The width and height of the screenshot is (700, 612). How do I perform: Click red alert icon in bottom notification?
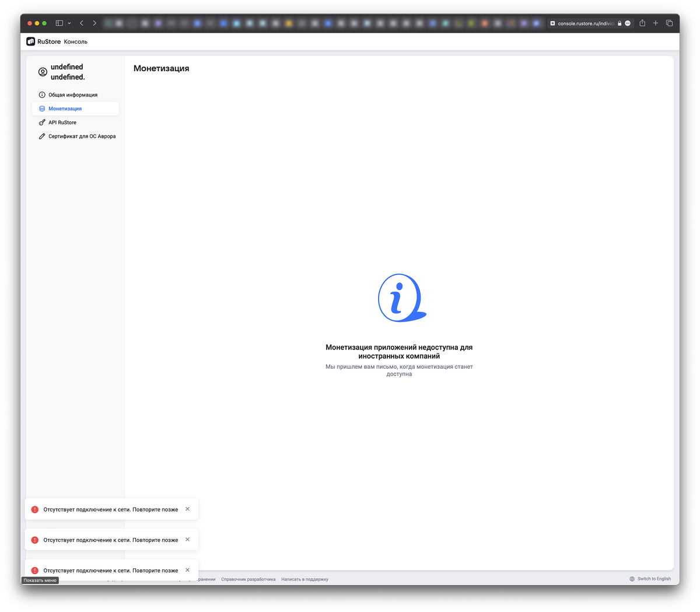(35, 570)
